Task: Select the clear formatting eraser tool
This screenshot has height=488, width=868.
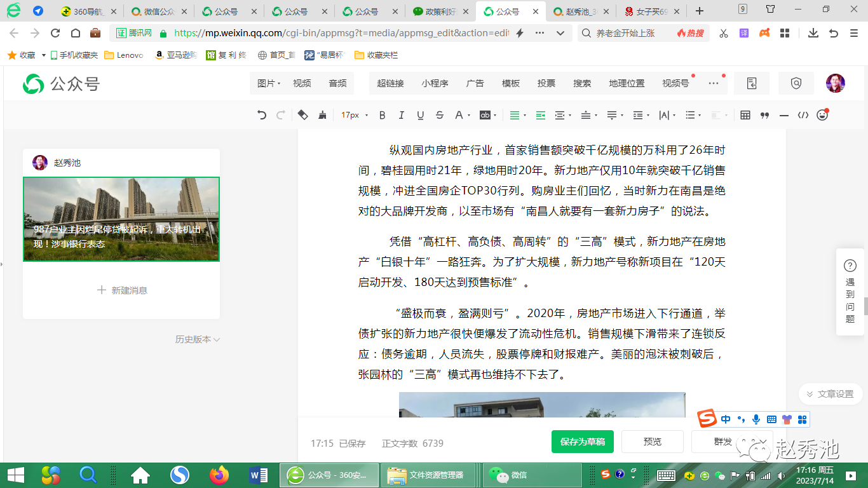Action: (303, 115)
